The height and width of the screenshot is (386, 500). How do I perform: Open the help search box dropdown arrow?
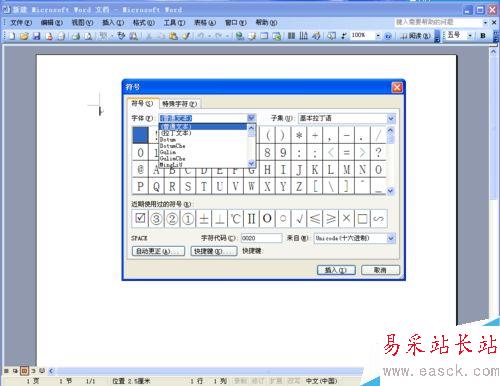485,22
